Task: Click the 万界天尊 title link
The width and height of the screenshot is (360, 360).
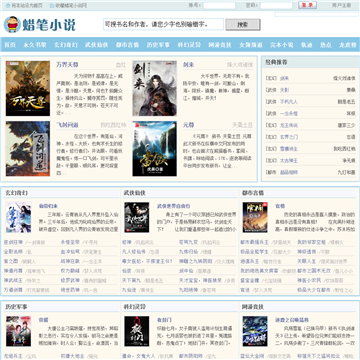Action: coord(67,65)
